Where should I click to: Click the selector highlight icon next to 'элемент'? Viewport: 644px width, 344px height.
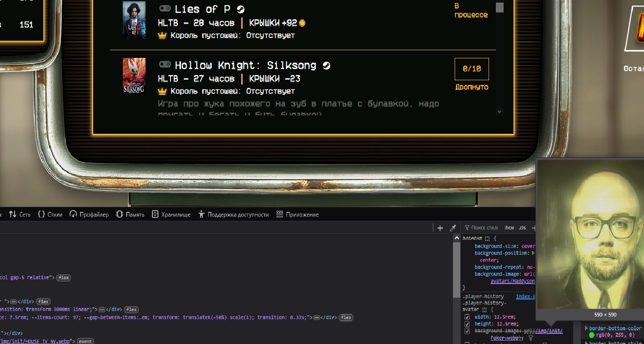pyautogui.click(x=487, y=238)
